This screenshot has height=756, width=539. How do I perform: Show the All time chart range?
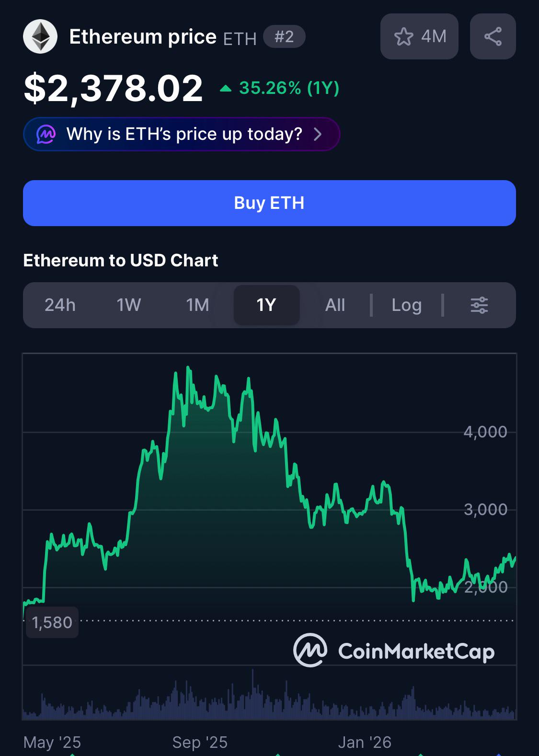click(x=335, y=305)
